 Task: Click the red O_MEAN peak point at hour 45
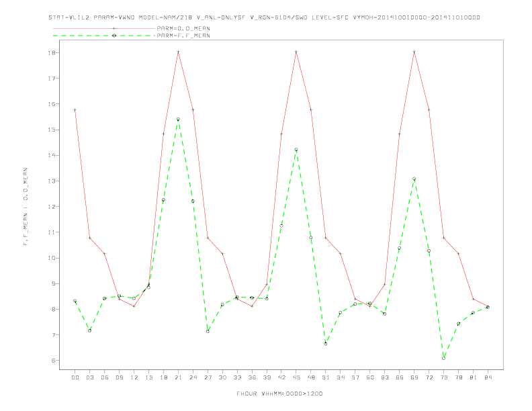pos(296,52)
